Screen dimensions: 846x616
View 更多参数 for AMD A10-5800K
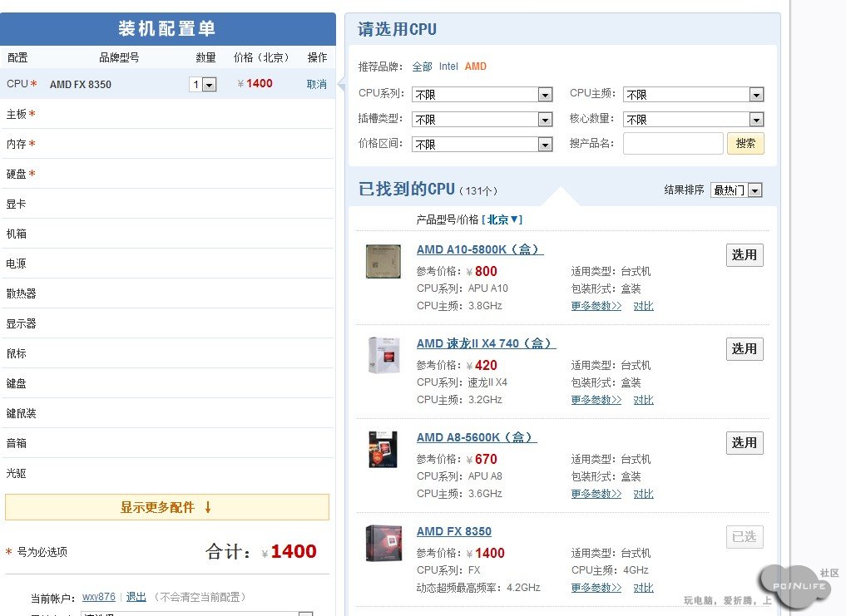point(596,306)
